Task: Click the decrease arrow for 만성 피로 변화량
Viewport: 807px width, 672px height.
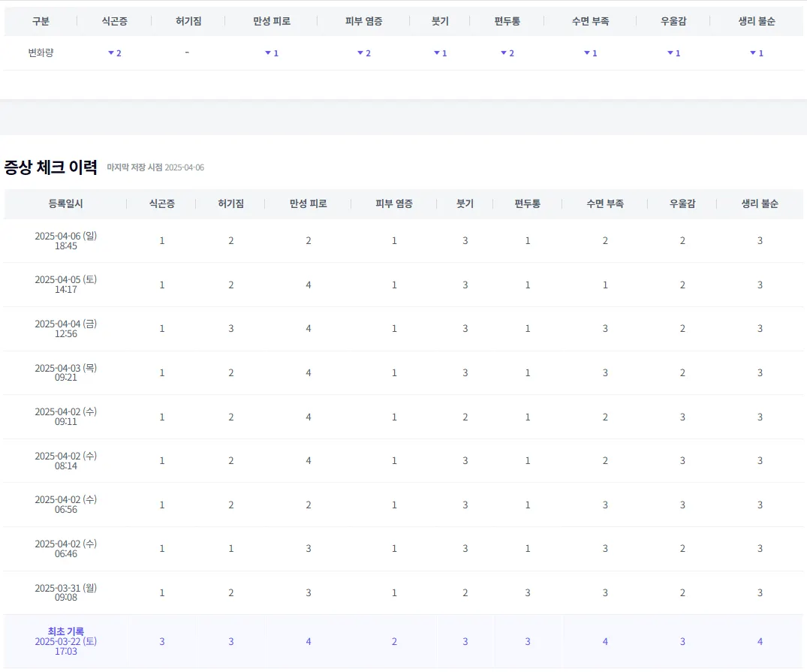Action: click(x=268, y=53)
